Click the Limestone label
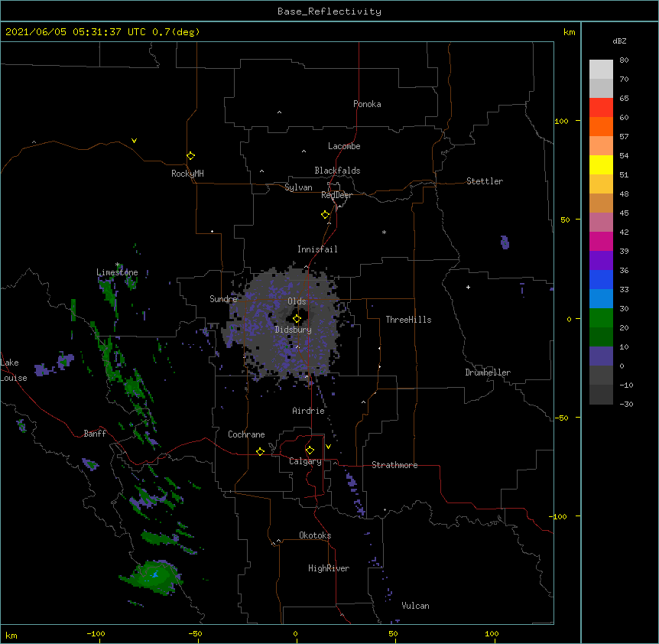 (x=117, y=272)
